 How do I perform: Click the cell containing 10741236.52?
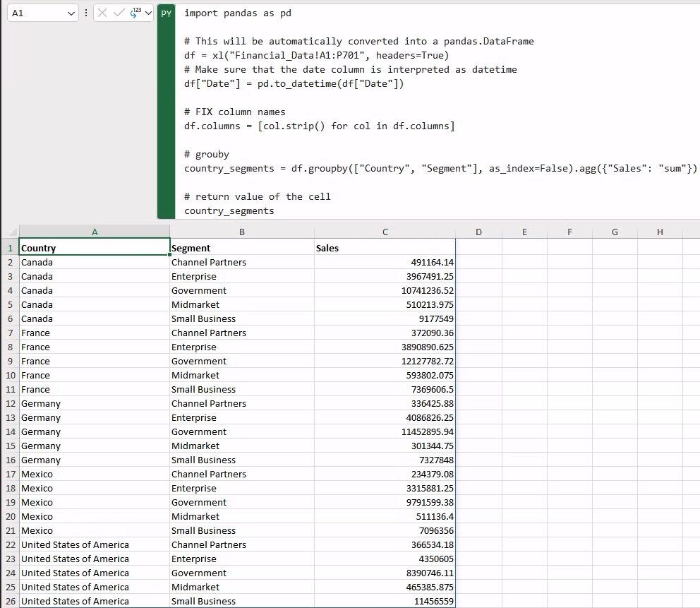[385, 290]
